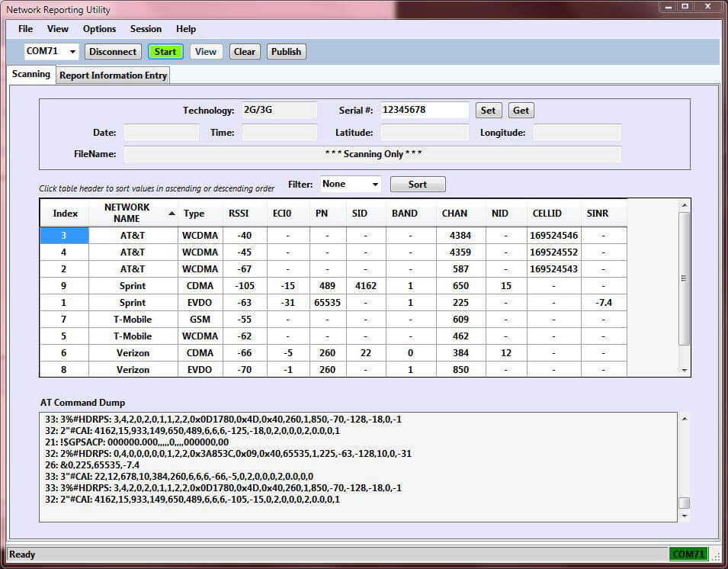This screenshot has width=728, height=569.
Task: Click the Disconnect button
Action: 113,51
